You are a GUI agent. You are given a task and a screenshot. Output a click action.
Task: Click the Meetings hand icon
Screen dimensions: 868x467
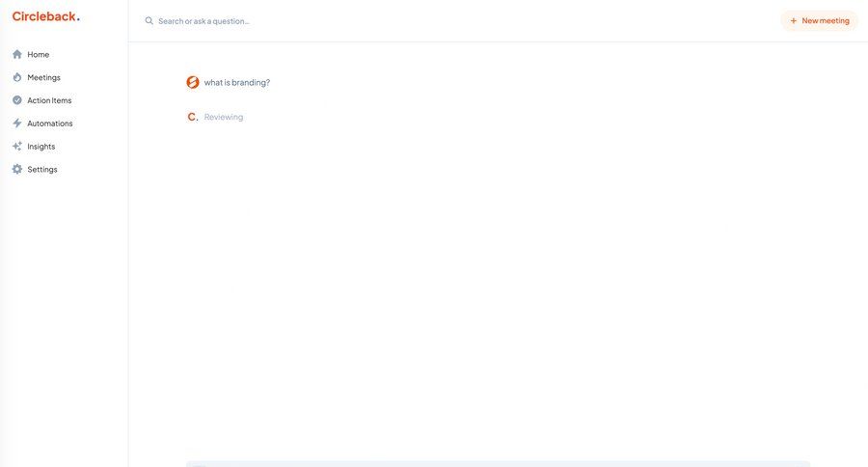click(x=17, y=77)
